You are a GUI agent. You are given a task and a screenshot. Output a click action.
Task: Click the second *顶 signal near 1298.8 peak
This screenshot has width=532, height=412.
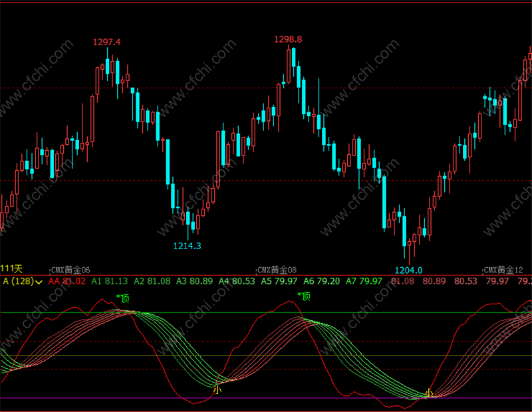304,296
